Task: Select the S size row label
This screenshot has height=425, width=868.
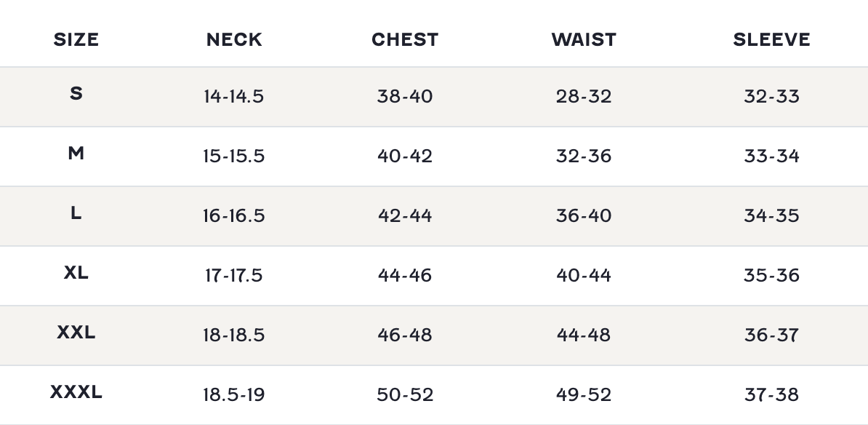Action: [76, 94]
